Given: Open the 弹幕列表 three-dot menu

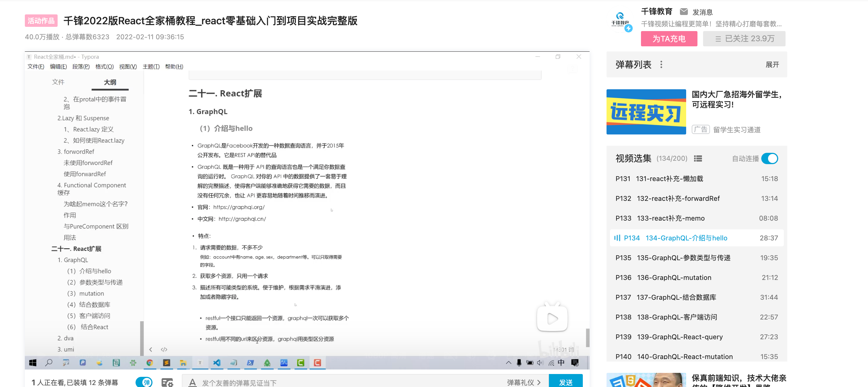Looking at the screenshot, I should click(x=661, y=64).
